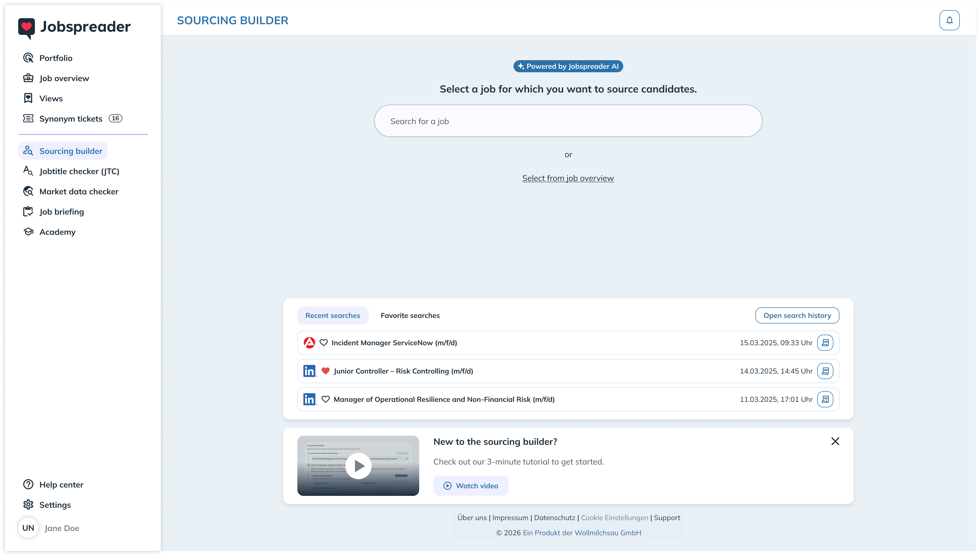Image resolution: width=980 pixels, height=556 pixels.
Task: Click the 14.03.2025, 14:45 Uhr timestamp
Action: click(x=776, y=371)
